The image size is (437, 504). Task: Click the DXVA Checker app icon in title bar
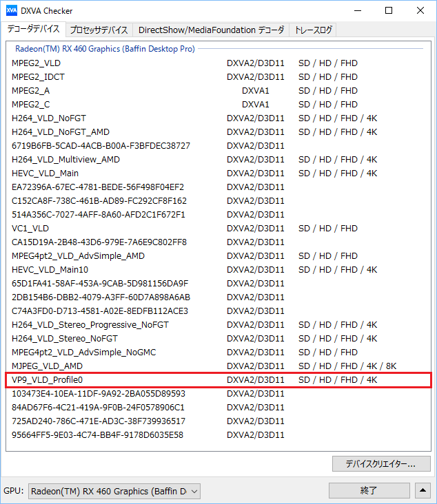point(12,10)
